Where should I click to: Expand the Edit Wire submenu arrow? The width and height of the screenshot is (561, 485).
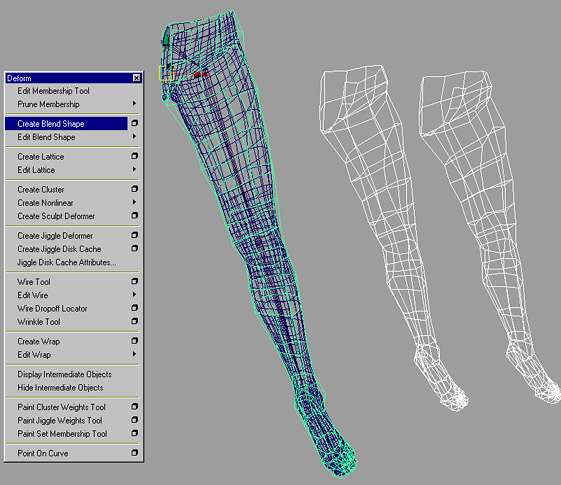[134, 294]
